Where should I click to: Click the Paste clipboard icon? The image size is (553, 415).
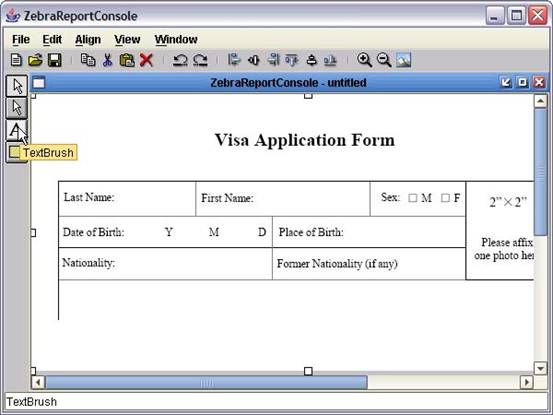(127, 60)
